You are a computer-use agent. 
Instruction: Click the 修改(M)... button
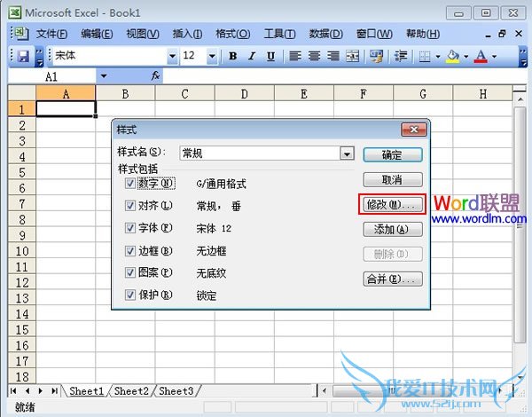tap(393, 204)
